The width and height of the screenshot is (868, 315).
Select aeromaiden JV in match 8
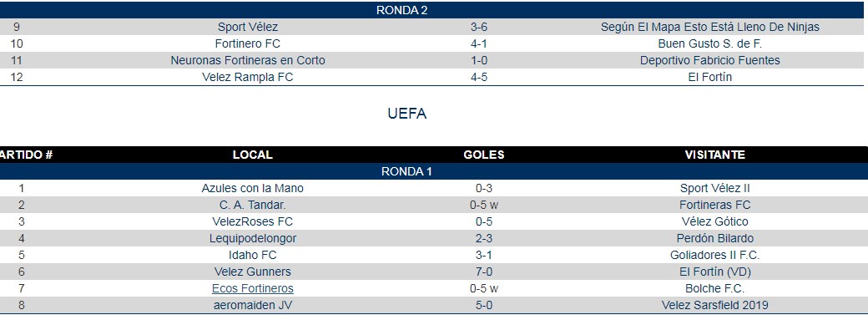coord(252,305)
